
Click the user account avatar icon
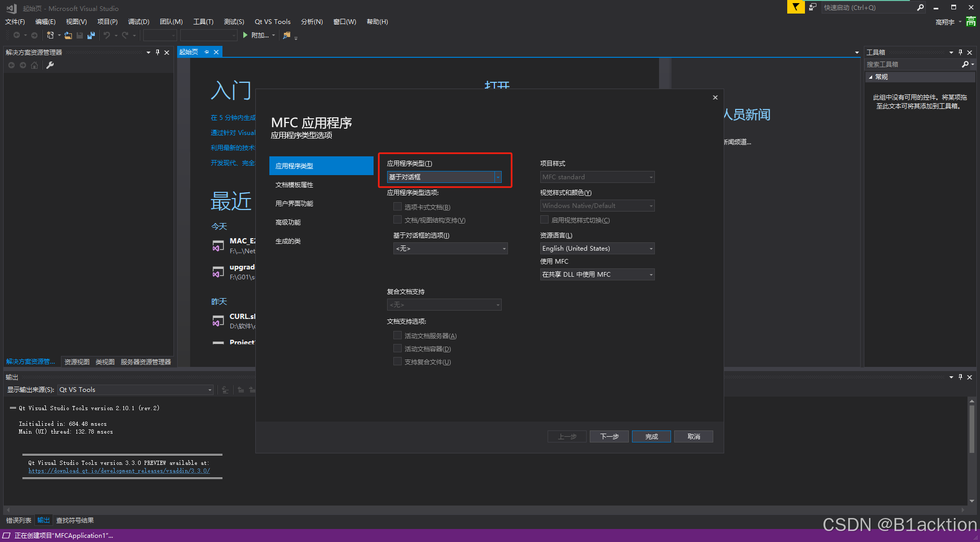coord(971,21)
